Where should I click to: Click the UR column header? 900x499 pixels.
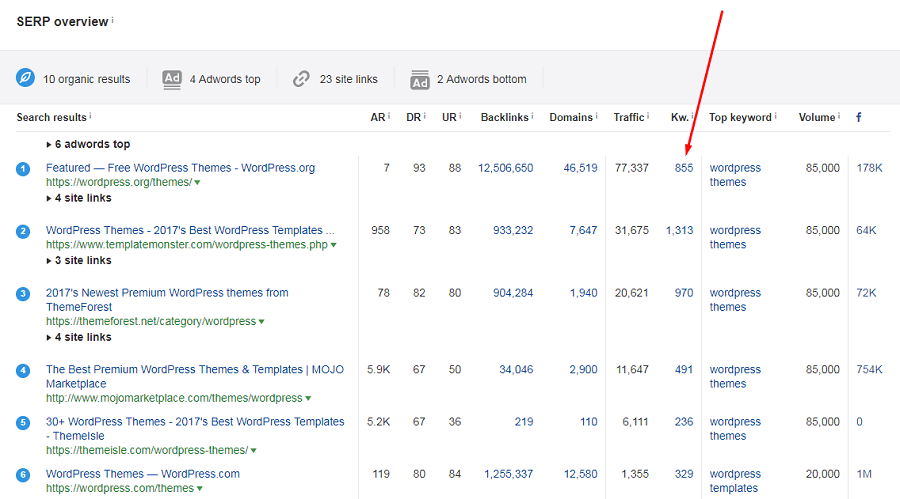pos(449,117)
